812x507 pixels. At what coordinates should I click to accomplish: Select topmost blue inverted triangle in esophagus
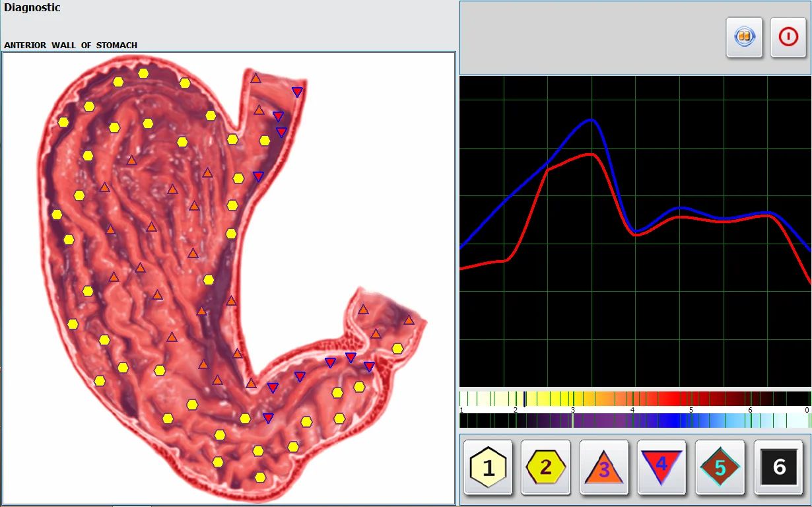(297, 92)
